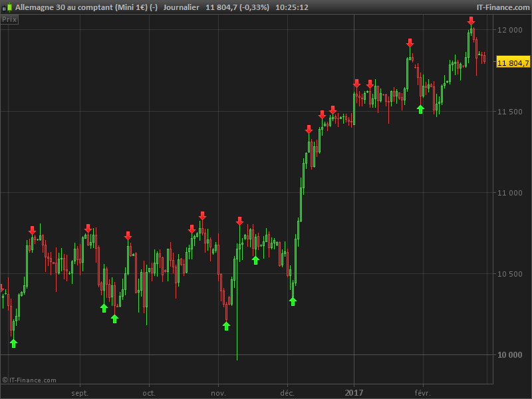Click the '2017' date axis label
The width and height of the screenshot is (532, 399).
tap(354, 393)
